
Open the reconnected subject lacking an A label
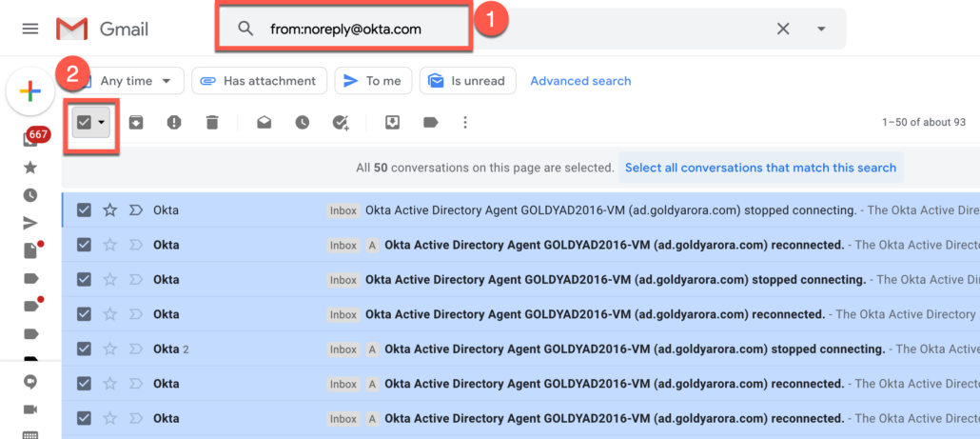click(595, 314)
